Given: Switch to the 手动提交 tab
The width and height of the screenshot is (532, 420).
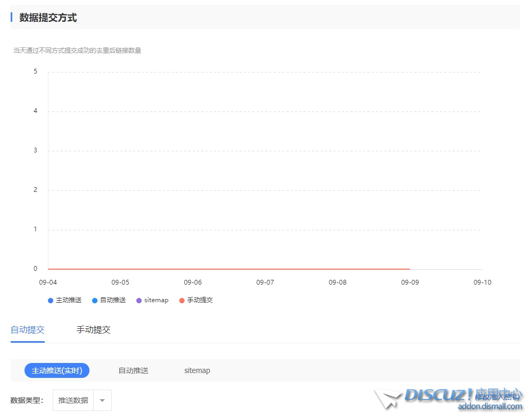Looking at the screenshot, I should (93, 329).
